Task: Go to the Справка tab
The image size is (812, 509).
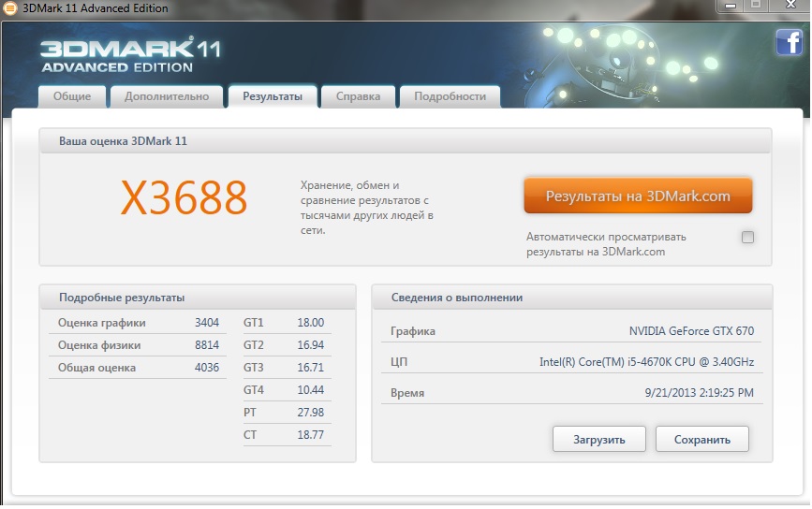Action: click(358, 96)
